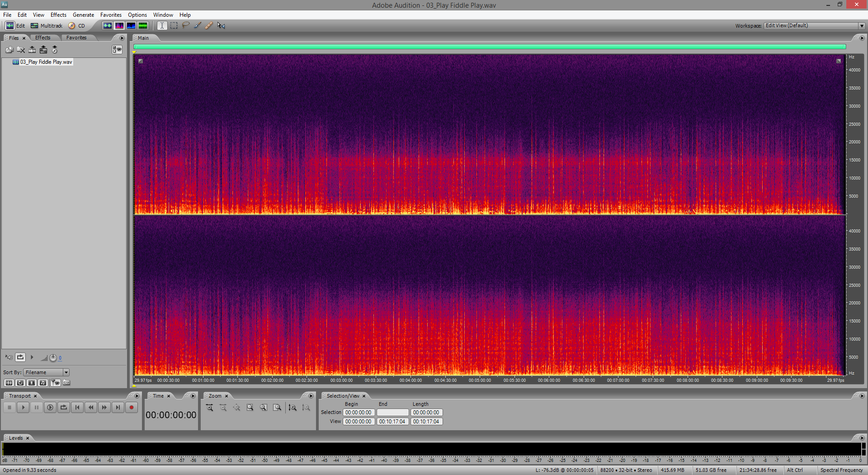Click the Play button in Transport
The height and width of the screenshot is (475, 868).
(23, 408)
